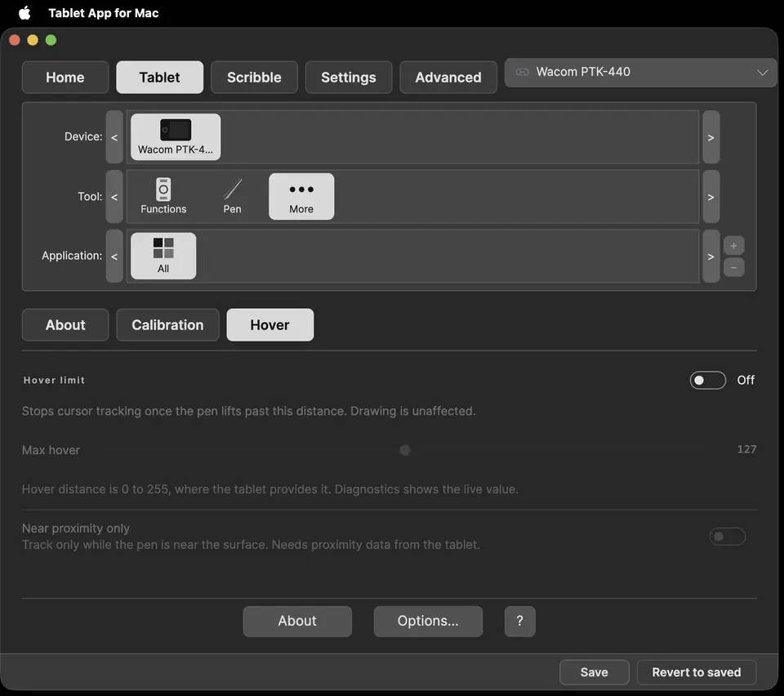Switch to the Tablet tab
The width and height of the screenshot is (784, 696).
[159, 78]
